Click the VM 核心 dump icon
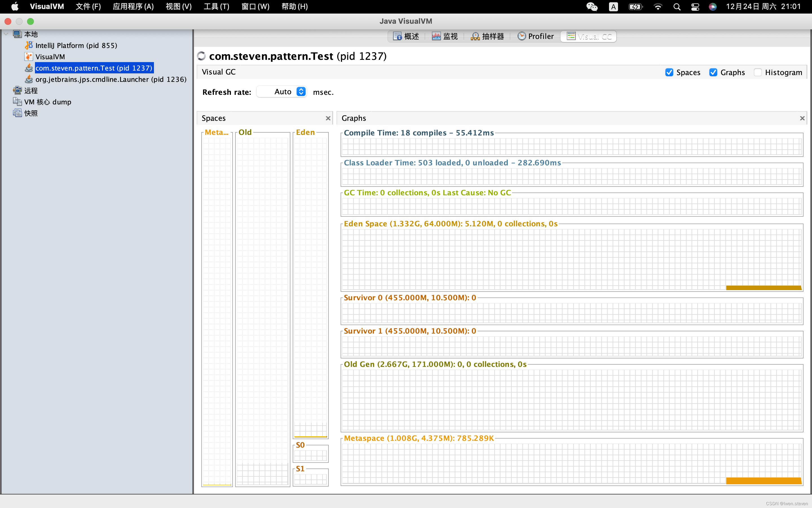The image size is (812, 508). [x=17, y=102]
